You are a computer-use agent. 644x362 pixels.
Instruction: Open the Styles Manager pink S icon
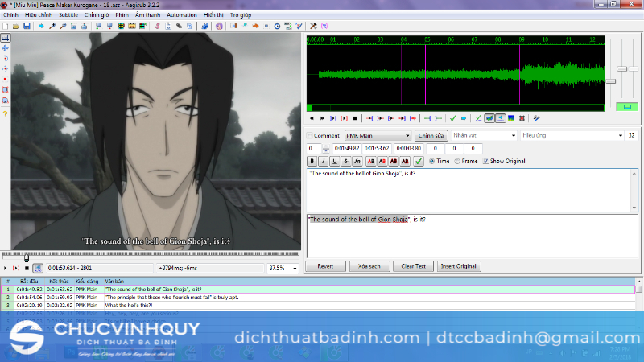(x=157, y=26)
